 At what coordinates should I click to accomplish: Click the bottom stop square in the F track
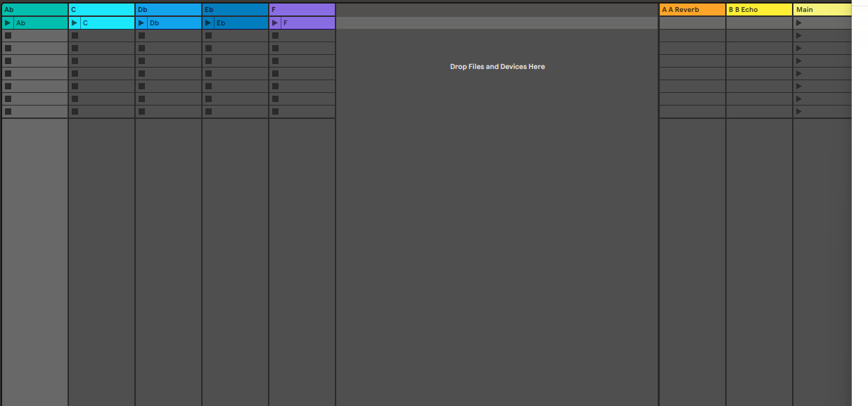[275, 112]
